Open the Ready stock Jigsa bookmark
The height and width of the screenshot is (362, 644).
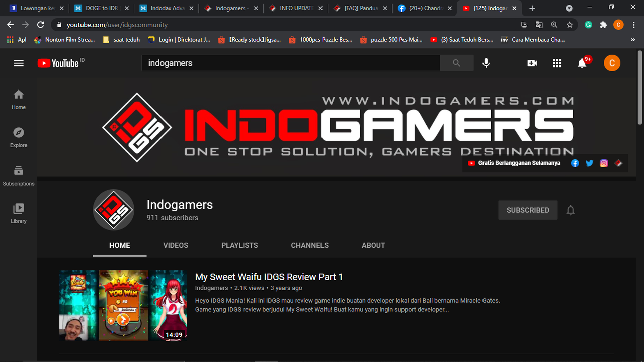(250, 39)
